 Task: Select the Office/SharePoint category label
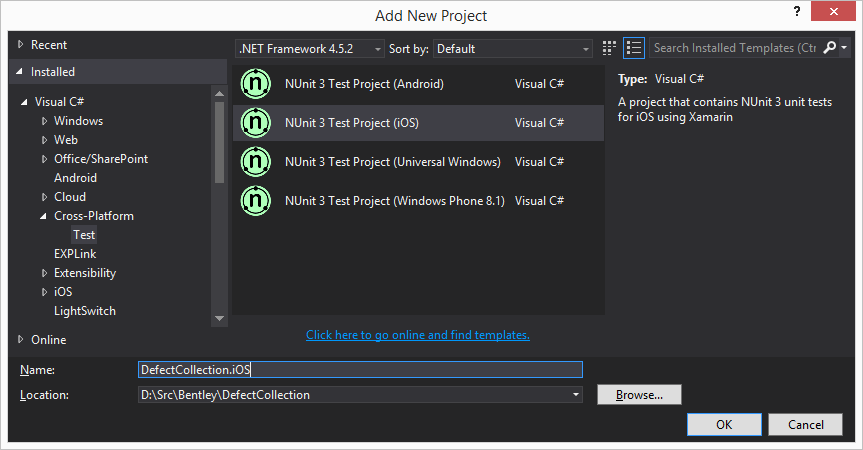[101, 159]
